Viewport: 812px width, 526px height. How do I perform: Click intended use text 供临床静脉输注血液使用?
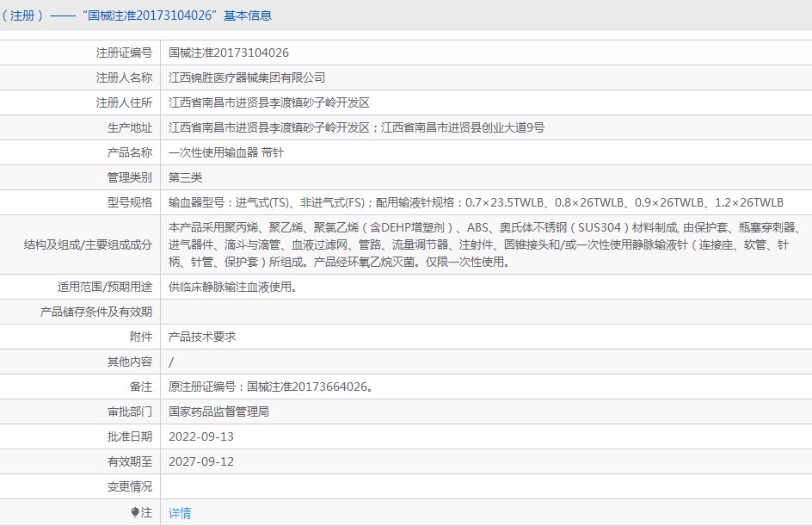[x=232, y=287]
